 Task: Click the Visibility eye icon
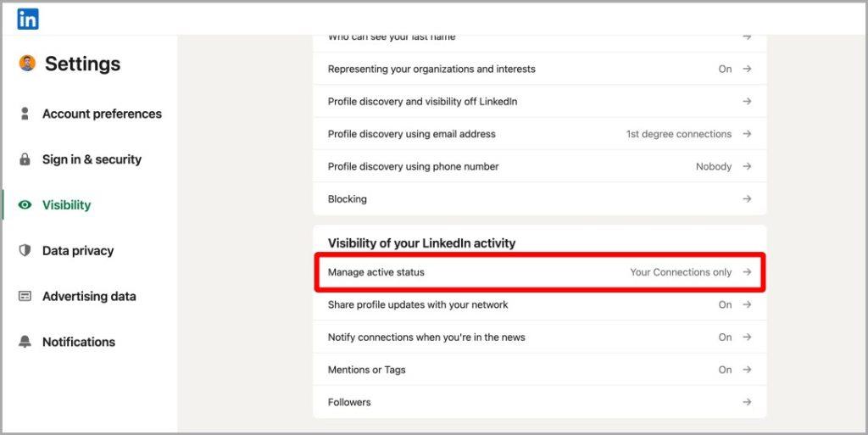point(25,204)
